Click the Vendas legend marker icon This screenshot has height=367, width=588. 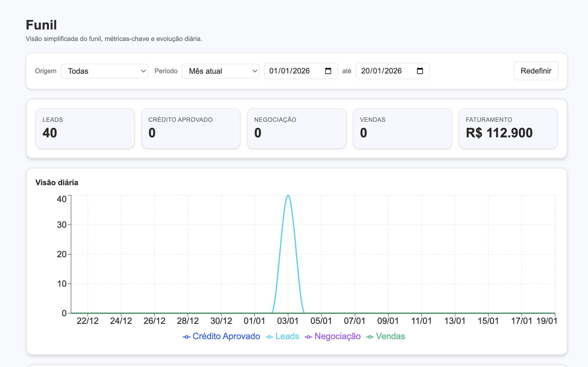tap(370, 336)
